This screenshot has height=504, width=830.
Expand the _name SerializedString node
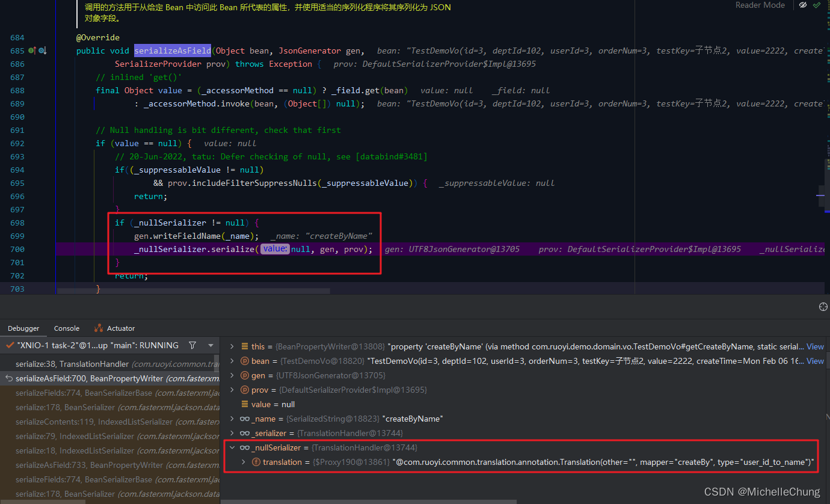coord(233,419)
